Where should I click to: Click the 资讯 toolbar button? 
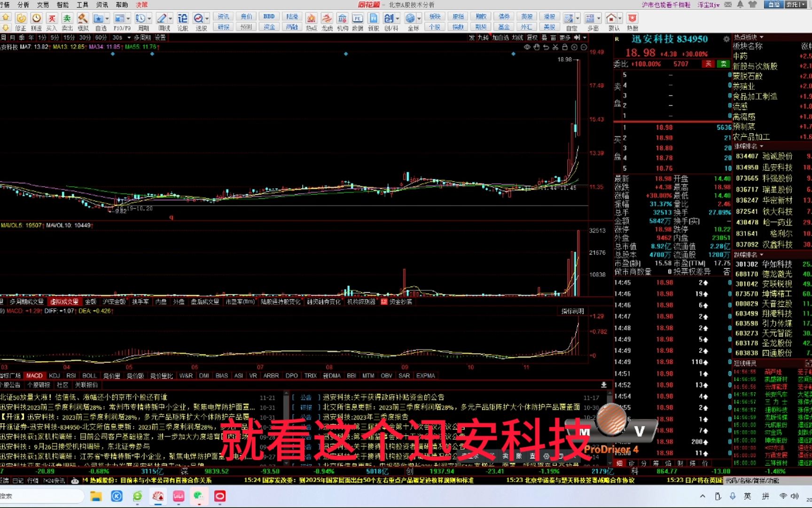coord(224,16)
